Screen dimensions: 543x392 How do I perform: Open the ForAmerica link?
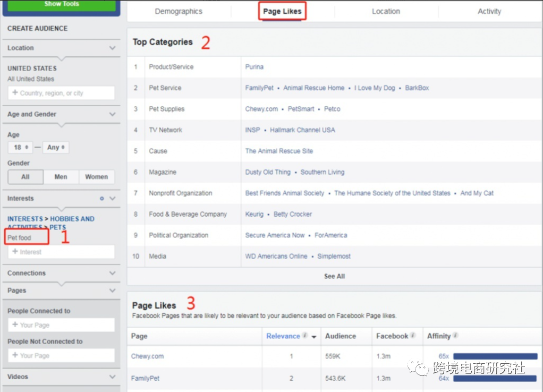330,235
